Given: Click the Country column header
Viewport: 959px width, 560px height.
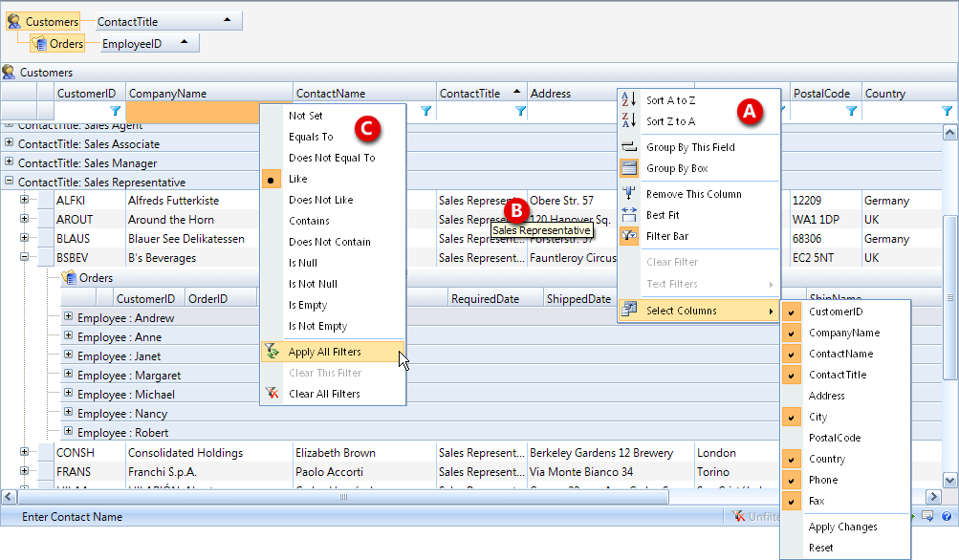Looking at the screenshot, I should click(x=909, y=93).
